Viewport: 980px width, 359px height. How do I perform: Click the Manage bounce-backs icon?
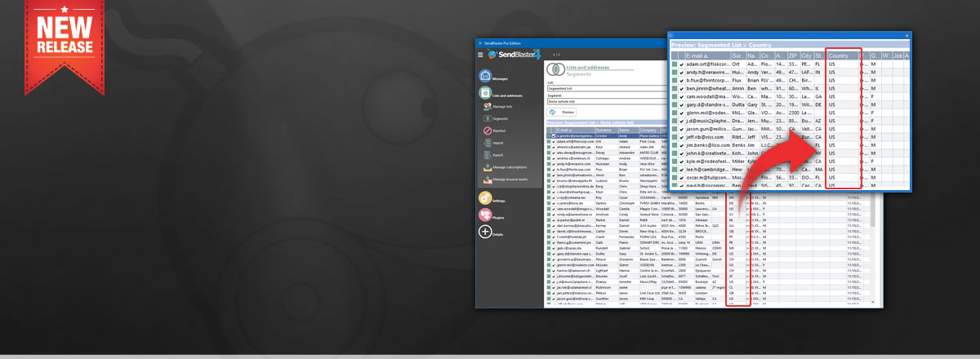(x=488, y=179)
